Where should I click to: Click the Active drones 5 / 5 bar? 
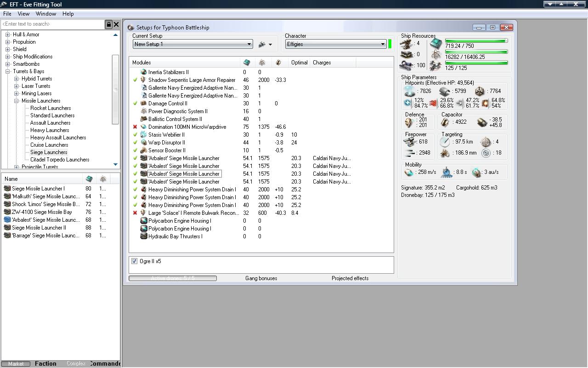(x=173, y=278)
